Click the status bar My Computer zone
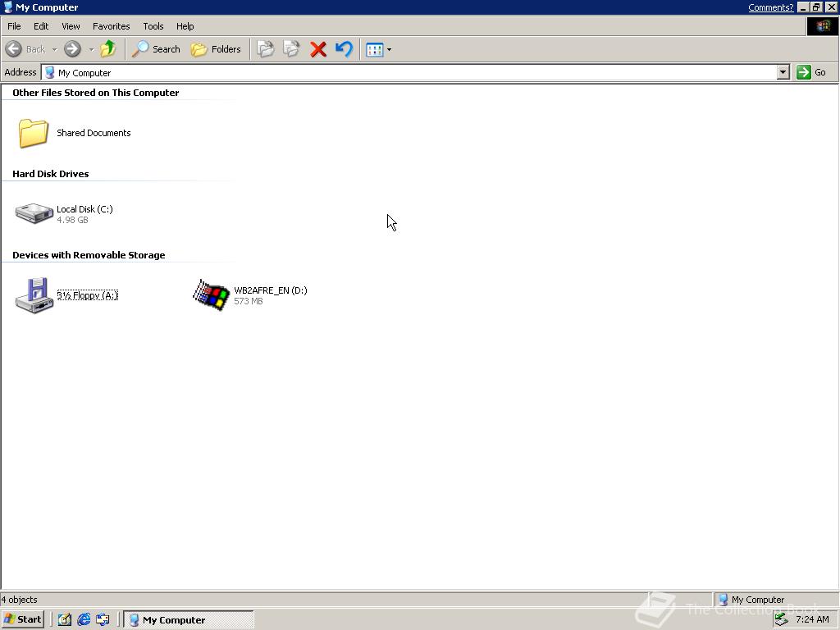Viewport: 840px width, 630px height. [x=774, y=600]
